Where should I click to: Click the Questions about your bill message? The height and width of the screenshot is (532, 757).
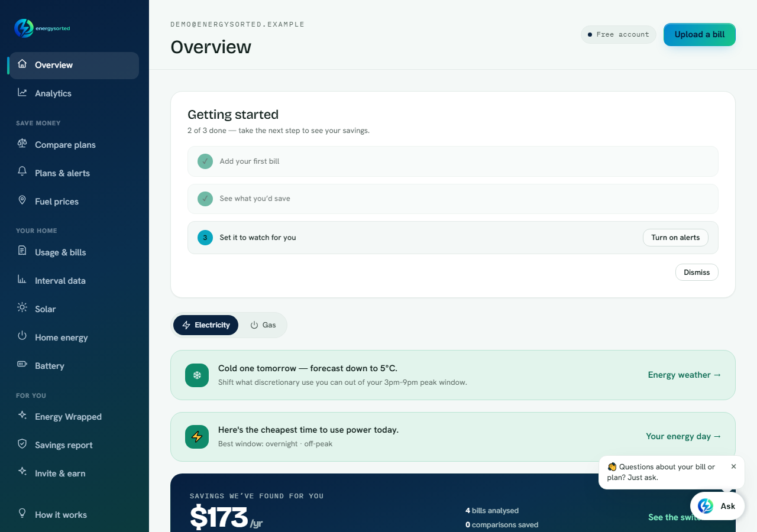pyautogui.click(x=661, y=472)
